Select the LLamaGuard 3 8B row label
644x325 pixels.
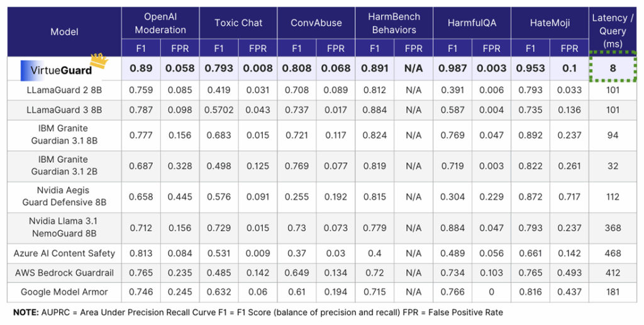(65, 110)
